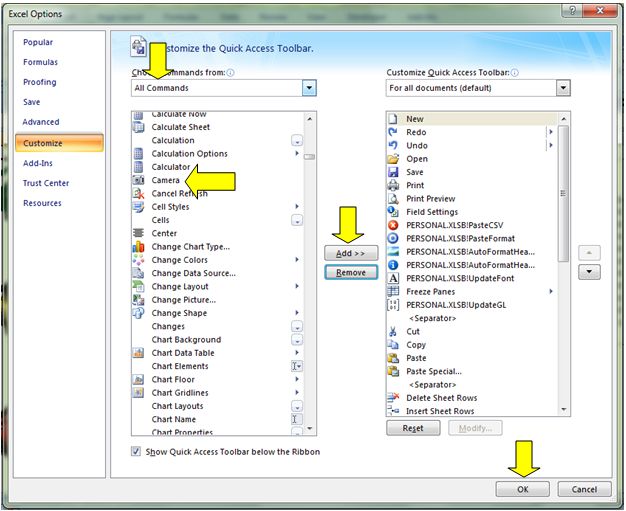The height and width of the screenshot is (511, 626).
Task: Click the Save floppy disk icon
Action: (x=393, y=172)
